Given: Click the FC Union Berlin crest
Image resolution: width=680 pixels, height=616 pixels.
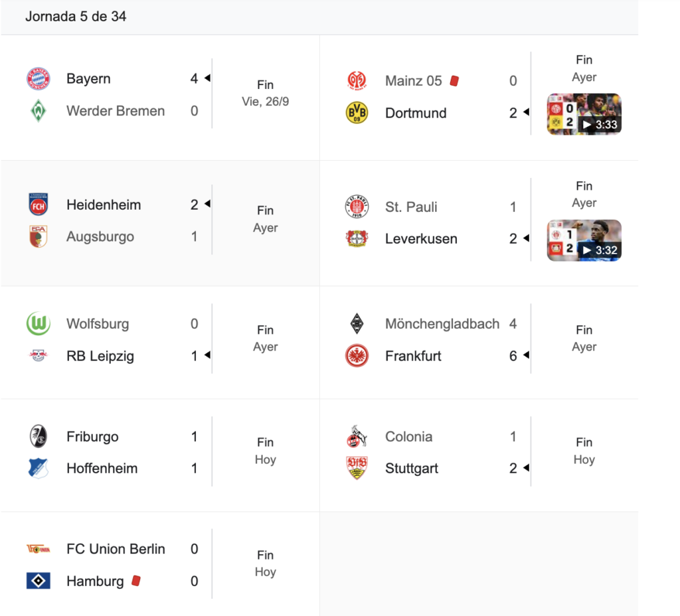Looking at the screenshot, I should point(38,549).
